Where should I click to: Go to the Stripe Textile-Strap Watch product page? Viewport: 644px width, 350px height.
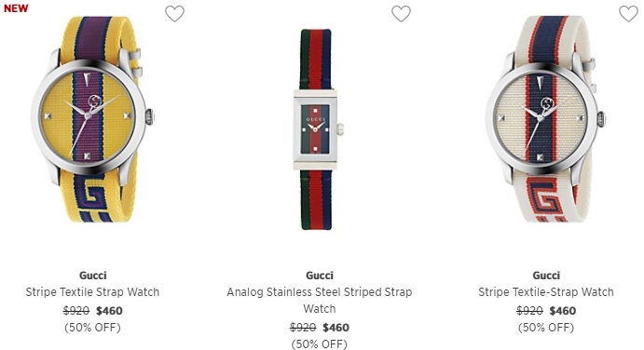[x=546, y=291]
